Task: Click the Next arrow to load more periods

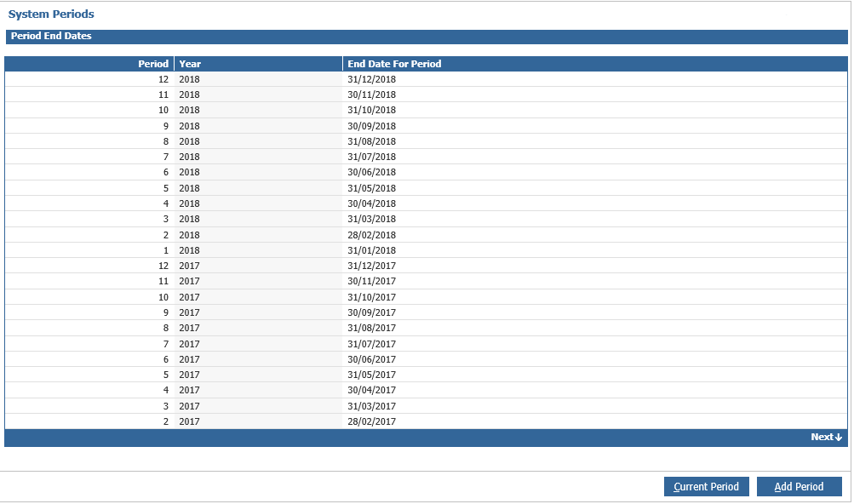Action: [824, 437]
